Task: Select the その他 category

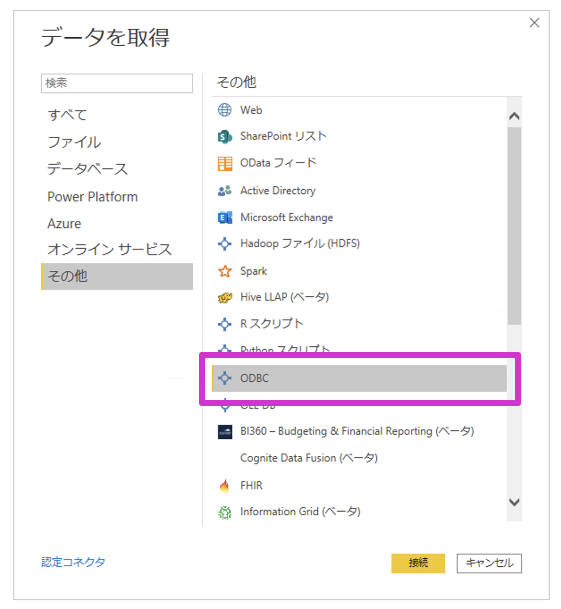Action: [117, 276]
